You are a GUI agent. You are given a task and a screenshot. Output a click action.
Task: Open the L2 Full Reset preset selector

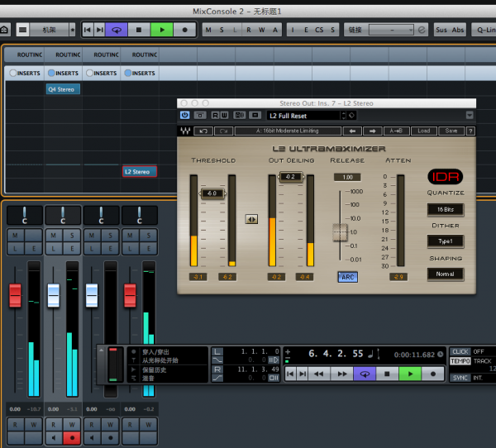pos(303,116)
